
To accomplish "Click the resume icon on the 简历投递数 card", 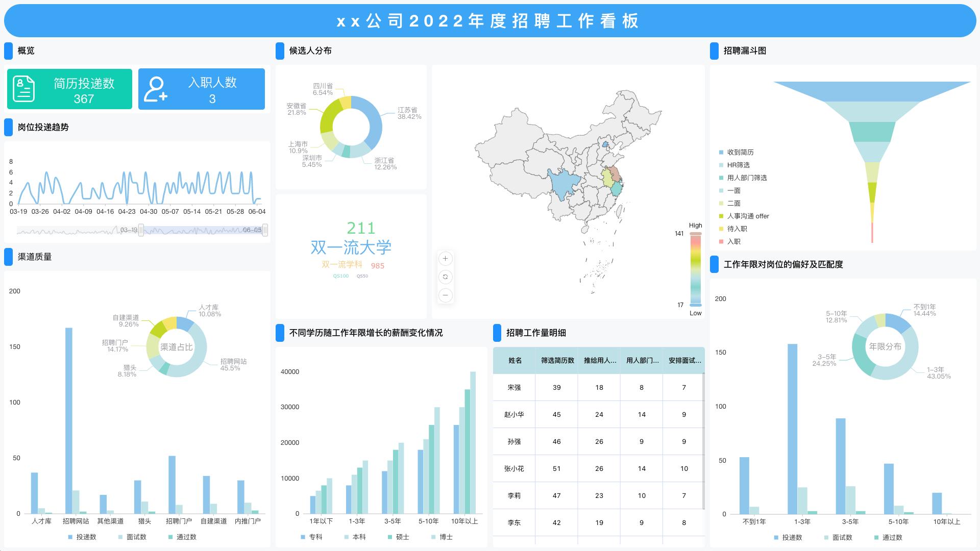I will 22,89.
